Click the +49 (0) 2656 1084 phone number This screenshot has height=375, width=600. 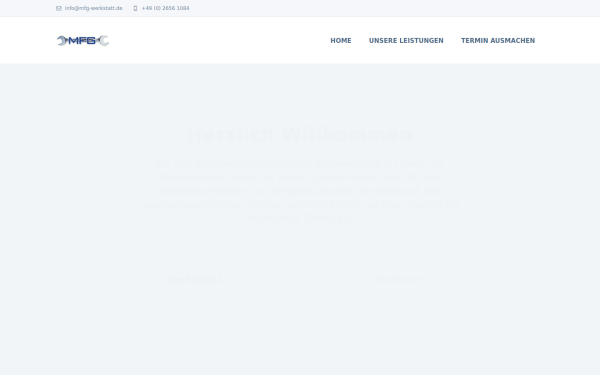pos(165,8)
